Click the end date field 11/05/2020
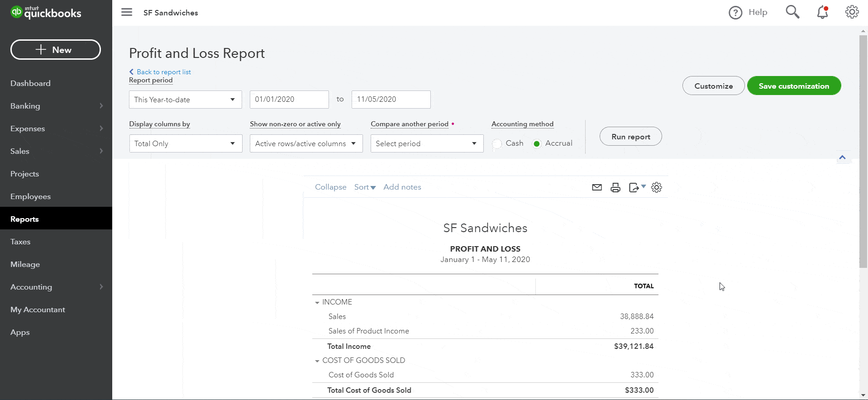868x400 pixels. tap(391, 100)
